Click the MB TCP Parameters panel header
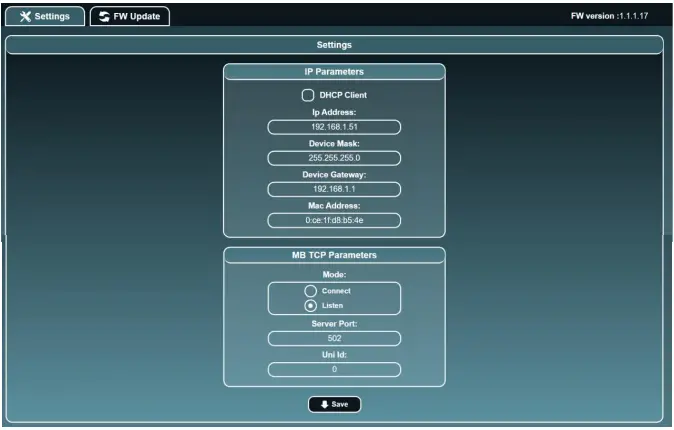The height and width of the screenshot is (430, 674). coord(334,255)
